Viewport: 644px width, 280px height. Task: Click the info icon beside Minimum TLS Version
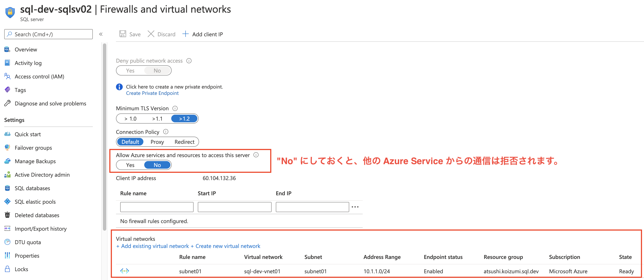tap(175, 108)
